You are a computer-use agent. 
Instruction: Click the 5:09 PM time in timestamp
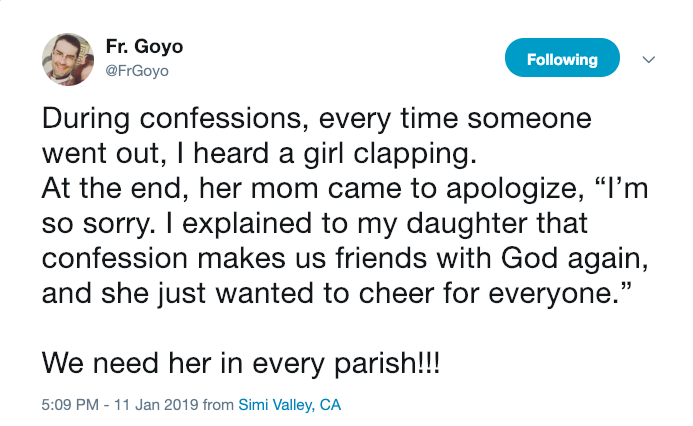[x=68, y=405]
